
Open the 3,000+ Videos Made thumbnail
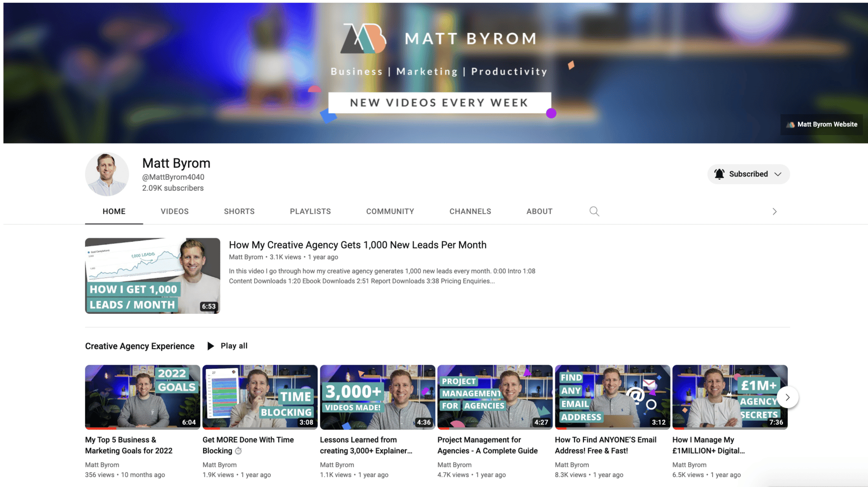[377, 397]
